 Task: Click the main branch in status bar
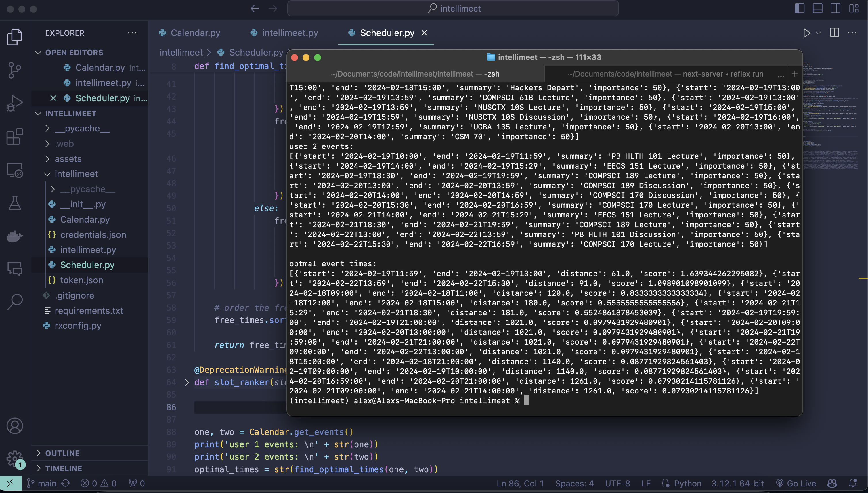pos(46,484)
